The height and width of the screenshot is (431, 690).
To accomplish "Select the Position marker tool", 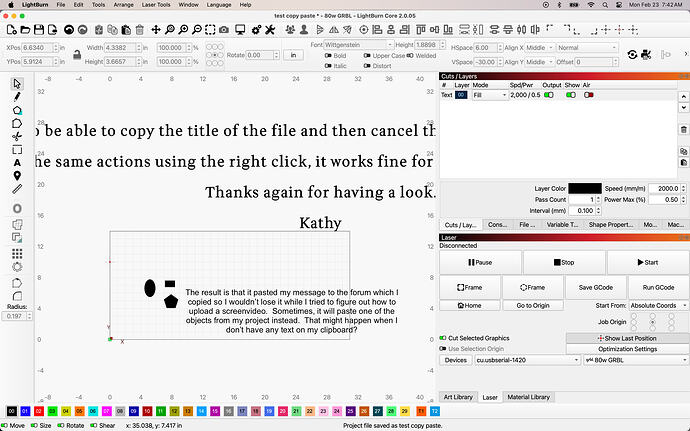I will pyautogui.click(x=17, y=175).
